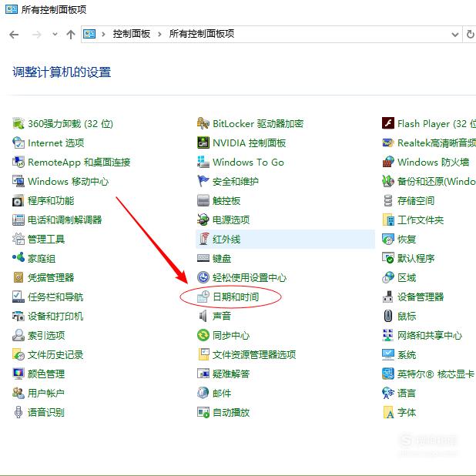This screenshot has width=476, height=476.
Task: Open the 电源选项 icon
Action: click(203, 220)
